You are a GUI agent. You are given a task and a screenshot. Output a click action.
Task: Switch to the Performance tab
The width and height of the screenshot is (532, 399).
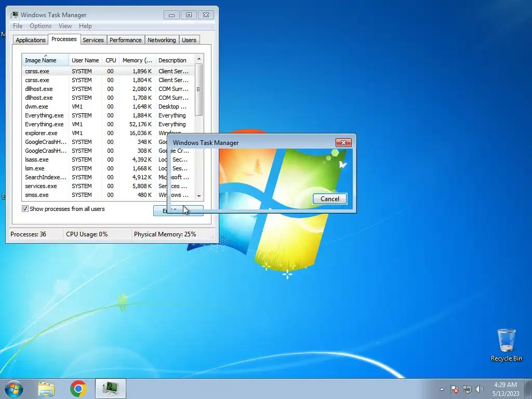[126, 40]
